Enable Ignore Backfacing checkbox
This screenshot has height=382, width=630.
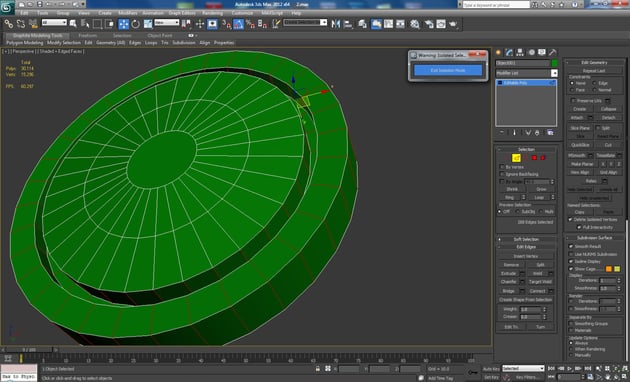pos(502,174)
